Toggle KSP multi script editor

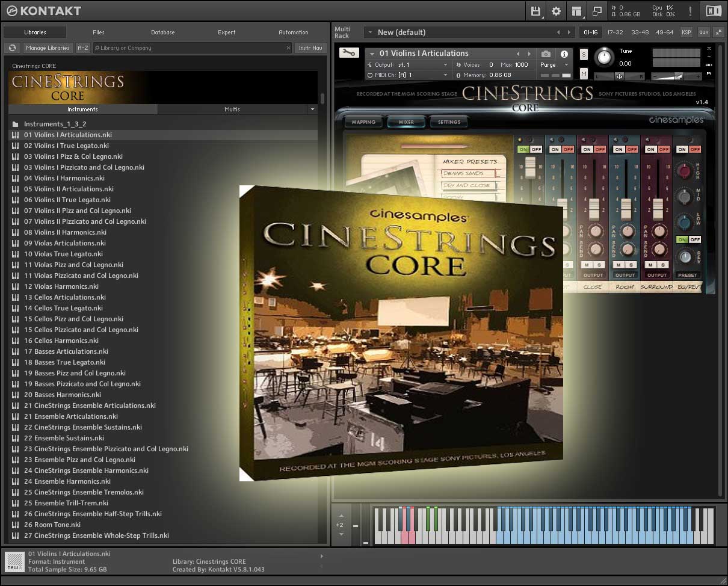point(686,32)
